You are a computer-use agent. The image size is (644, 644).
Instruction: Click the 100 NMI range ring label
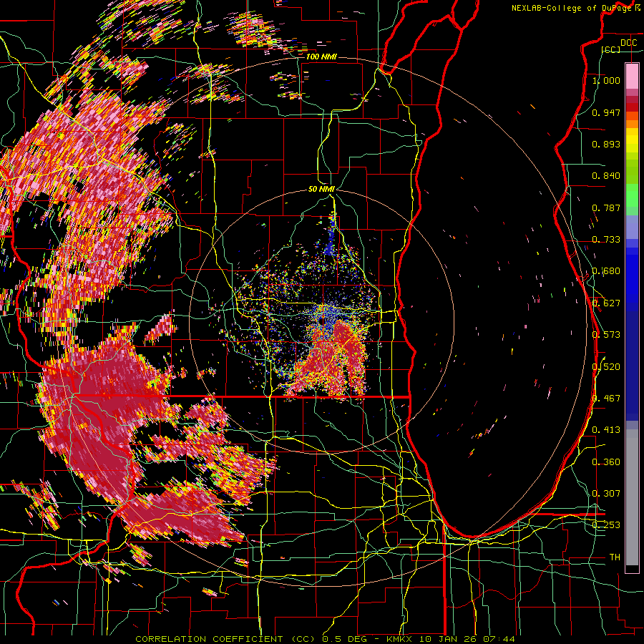pyautogui.click(x=321, y=57)
